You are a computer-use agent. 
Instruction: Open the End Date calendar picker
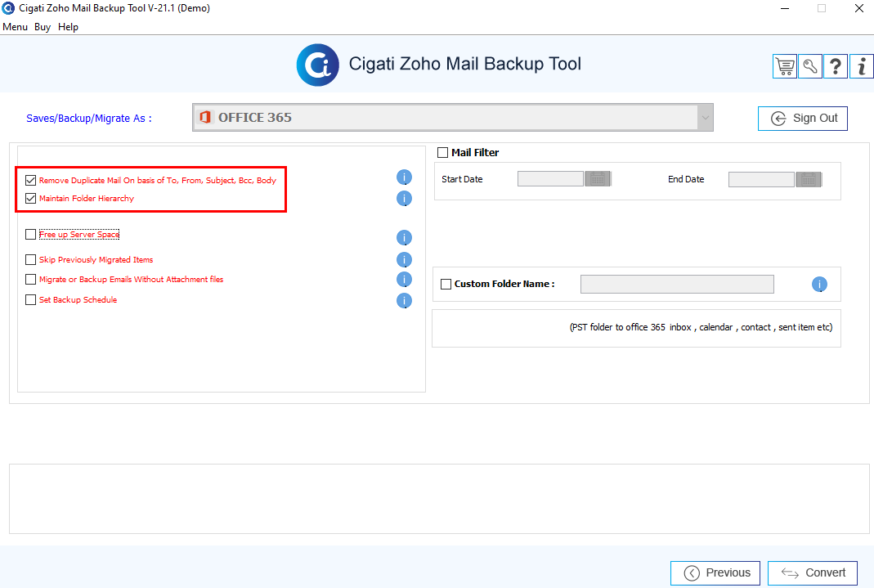(x=809, y=179)
